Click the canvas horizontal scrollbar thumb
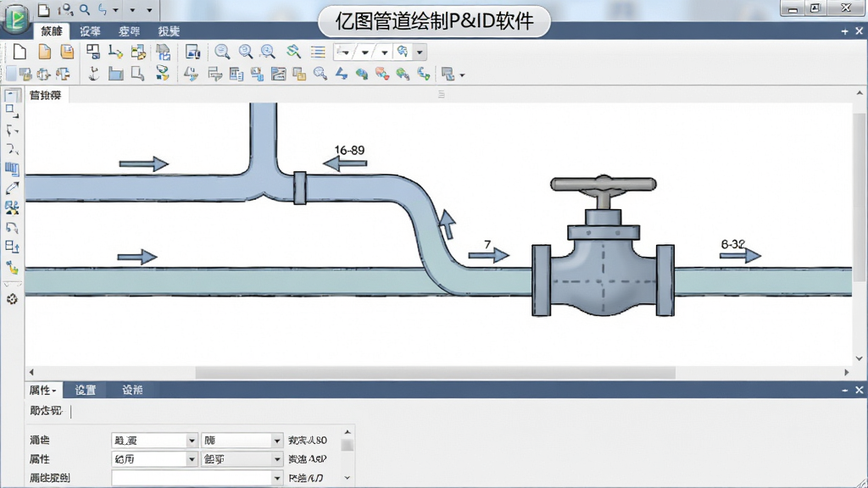The width and height of the screenshot is (868, 488). pyautogui.click(x=435, y=373)
